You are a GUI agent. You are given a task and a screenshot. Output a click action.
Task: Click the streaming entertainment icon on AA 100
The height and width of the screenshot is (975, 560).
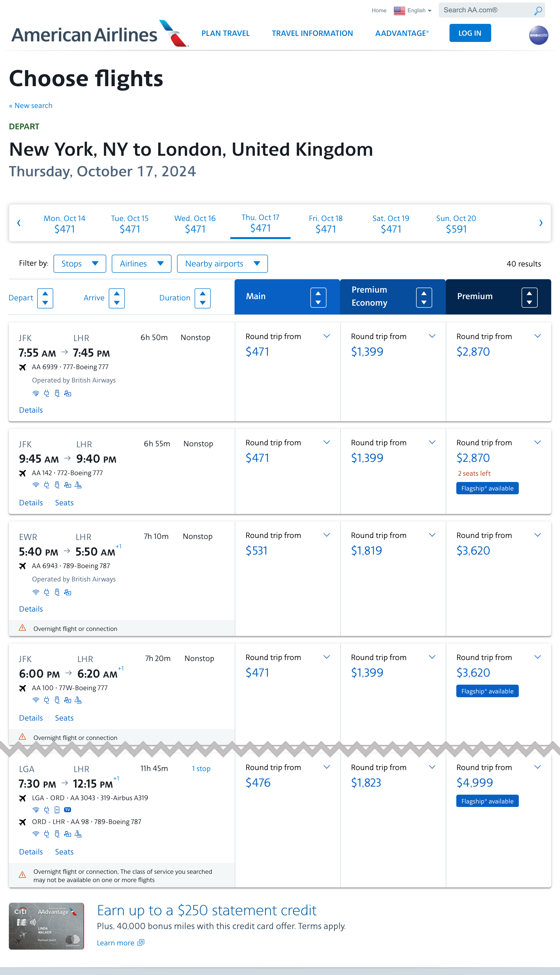click(67, 700)
